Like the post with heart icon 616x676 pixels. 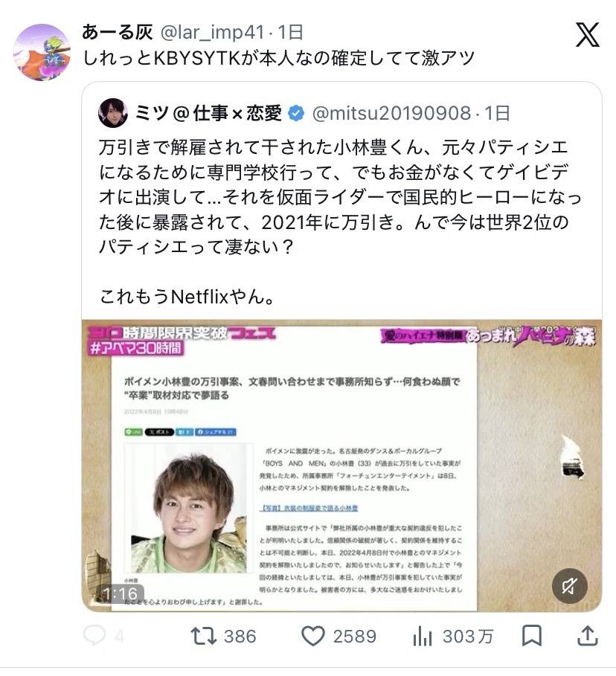(x=312, y=637)
